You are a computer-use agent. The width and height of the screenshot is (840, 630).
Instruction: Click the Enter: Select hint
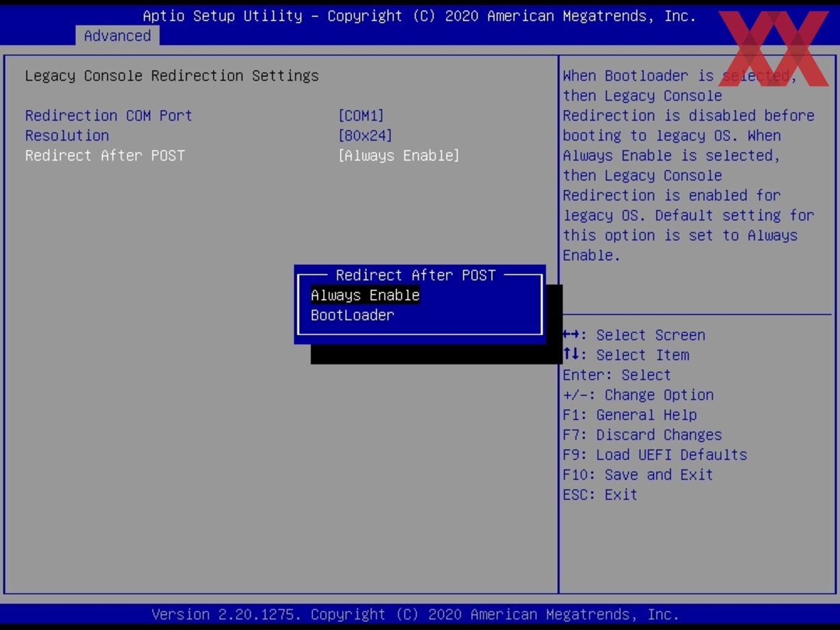(x=616, y=375)
